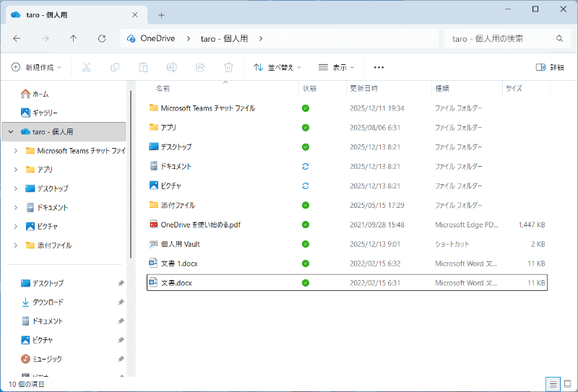Image resolution: width=578 pixels, height=392 pixels.
Task: Expand the デスクトップ tree node
Action: [15, 188]
